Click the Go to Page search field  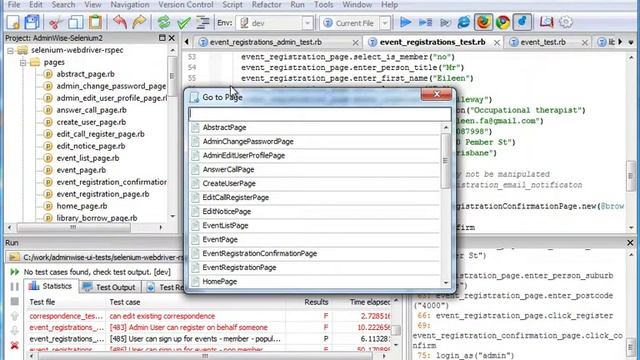pyautogui.click(x=320, y=114)
